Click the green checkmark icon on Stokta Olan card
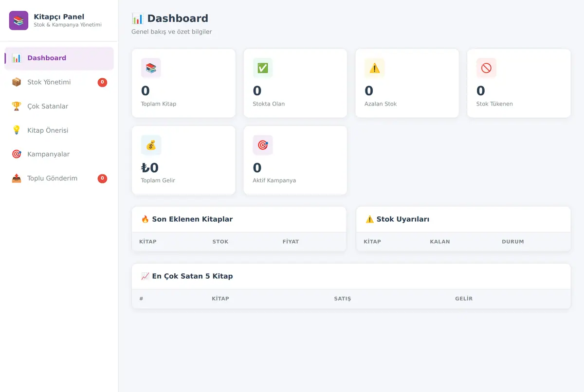584x392 pixels. [263, 68]
